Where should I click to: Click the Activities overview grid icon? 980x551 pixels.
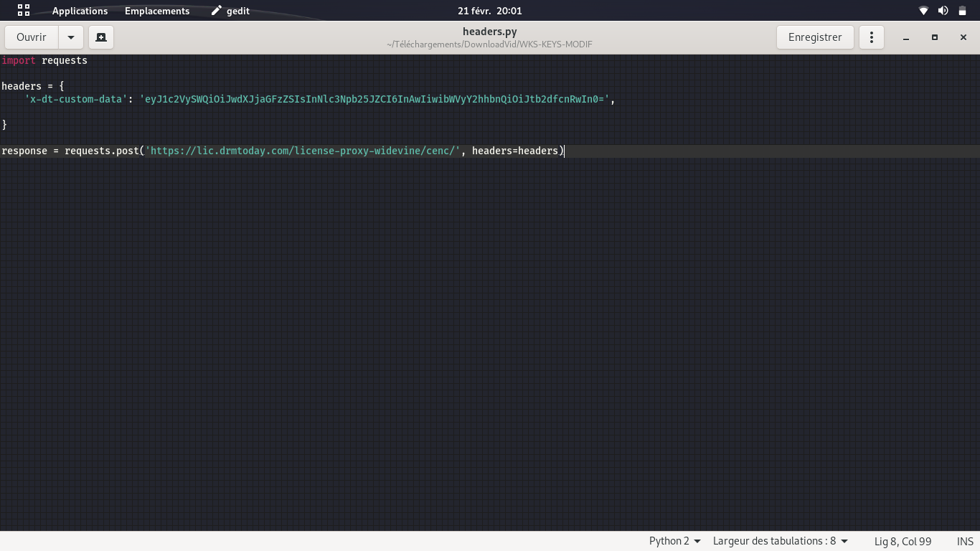[x=24, y=11]
